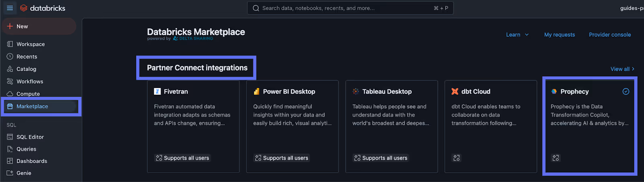Viewport: 644px width, 182px height.
Task: Select Marketplace in the sidebar
Action: (x=40, y=107)
